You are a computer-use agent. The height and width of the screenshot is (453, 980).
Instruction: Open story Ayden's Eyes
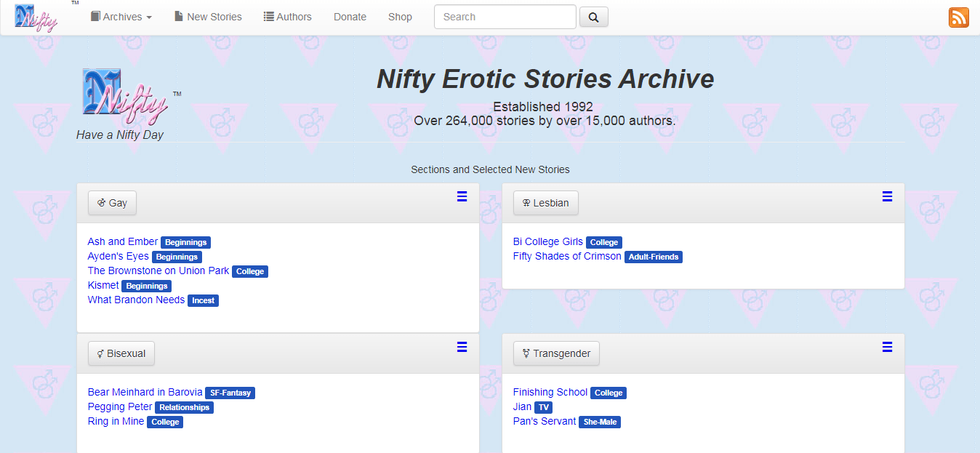(119, 256)
